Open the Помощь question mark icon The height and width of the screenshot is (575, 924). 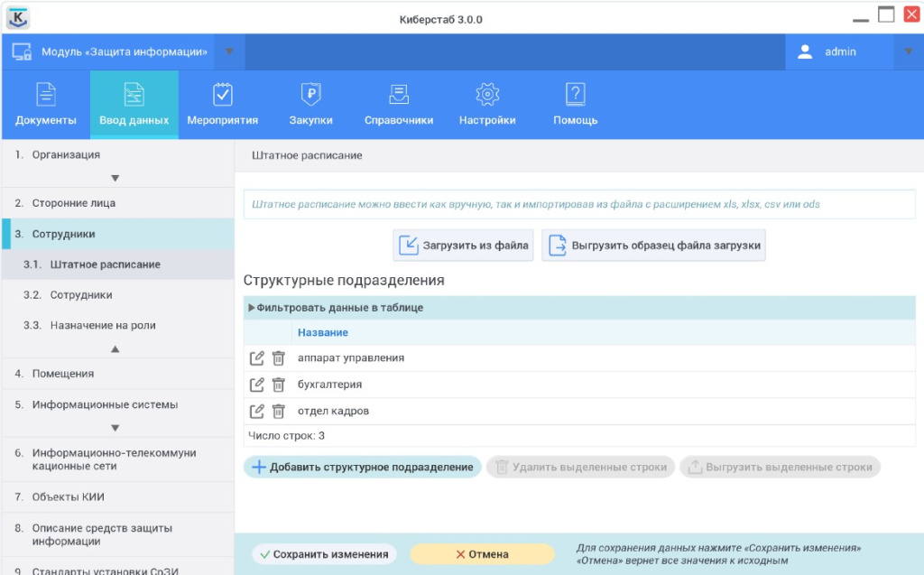click(575, 95)
